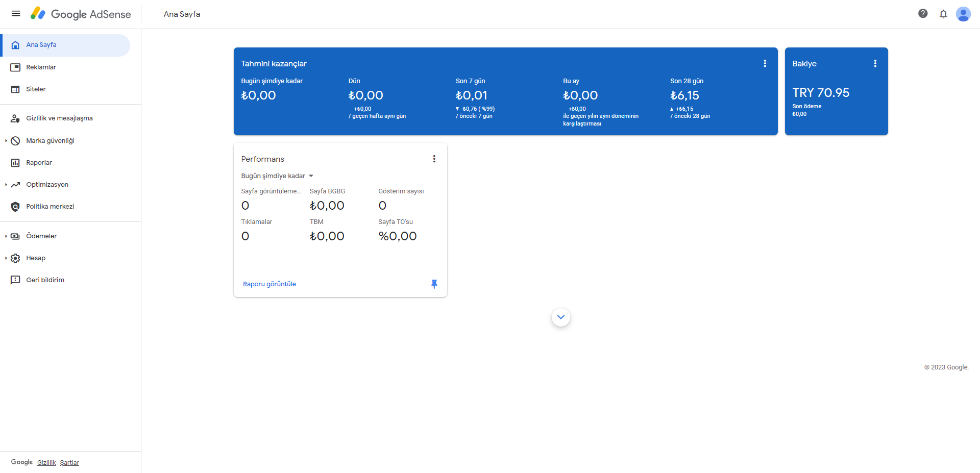The image size is (980, 473).
Task: Click the Ana Sayfa page title
Action: click(x=182, y=14)
